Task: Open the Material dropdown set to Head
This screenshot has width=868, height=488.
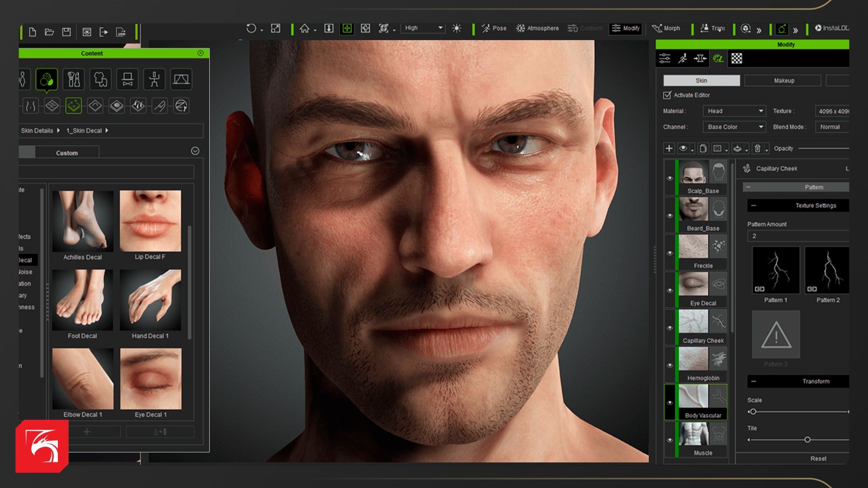Action: click(x=734, y=111)
